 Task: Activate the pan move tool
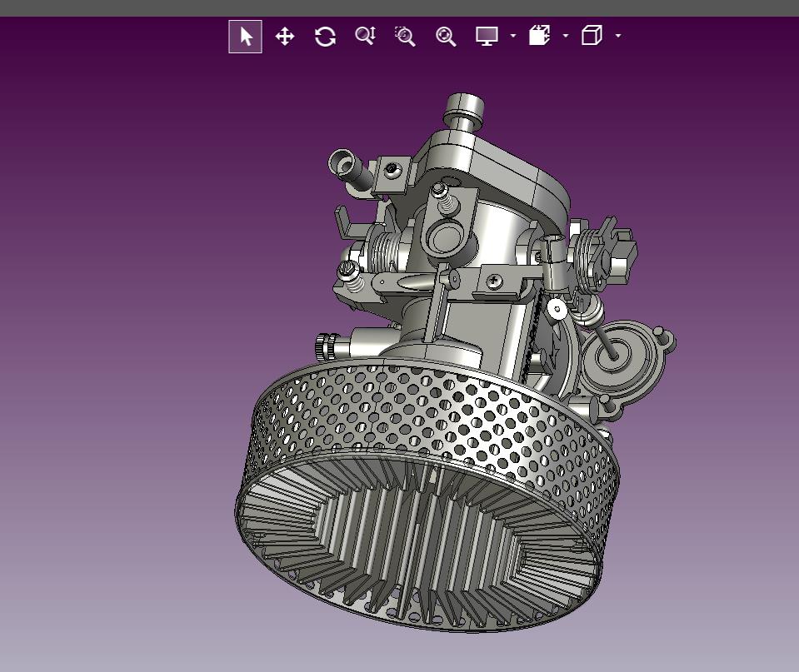285,37
